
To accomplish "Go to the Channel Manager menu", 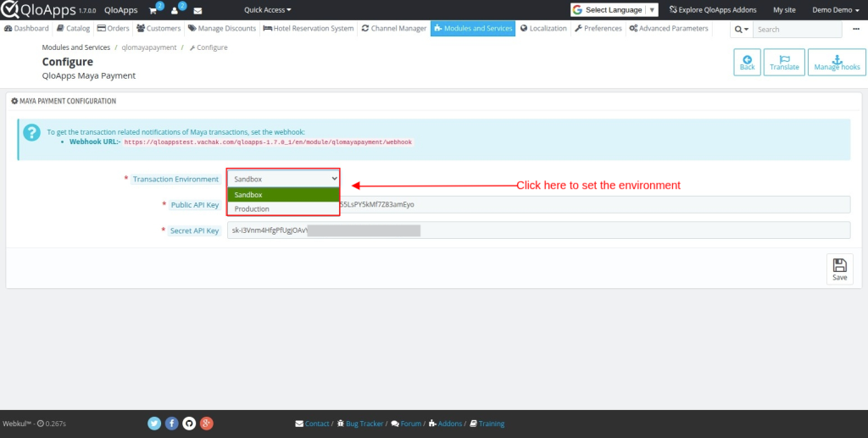I will 393,28.
